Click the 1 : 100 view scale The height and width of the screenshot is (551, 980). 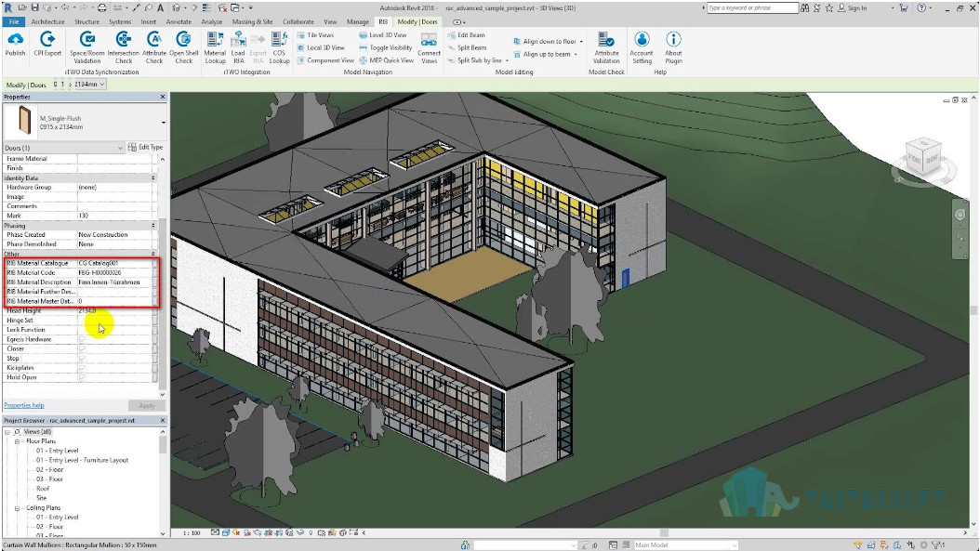click(x=192, y=533)
